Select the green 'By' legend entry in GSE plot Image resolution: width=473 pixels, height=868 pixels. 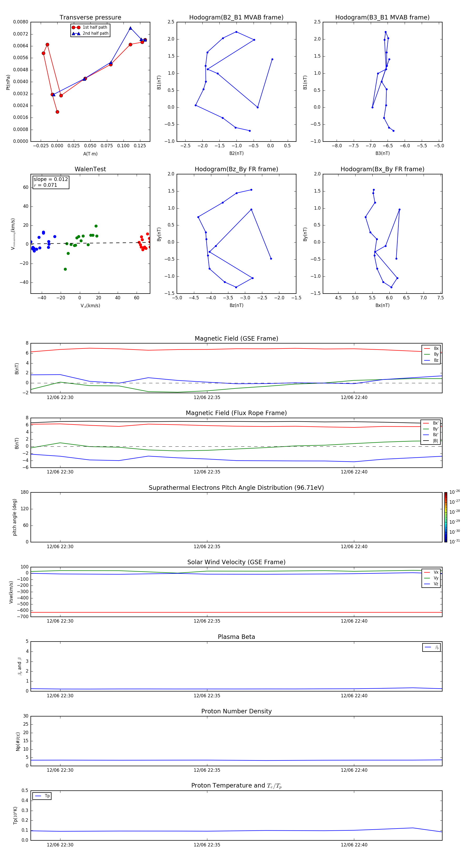coord(431,355)
